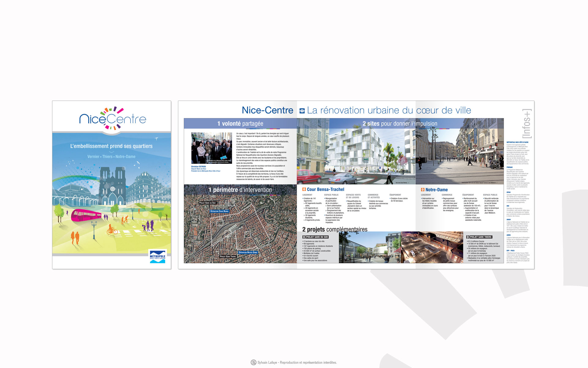
Task: Click the 'ORI' sidebar heading
Action: 508,206
